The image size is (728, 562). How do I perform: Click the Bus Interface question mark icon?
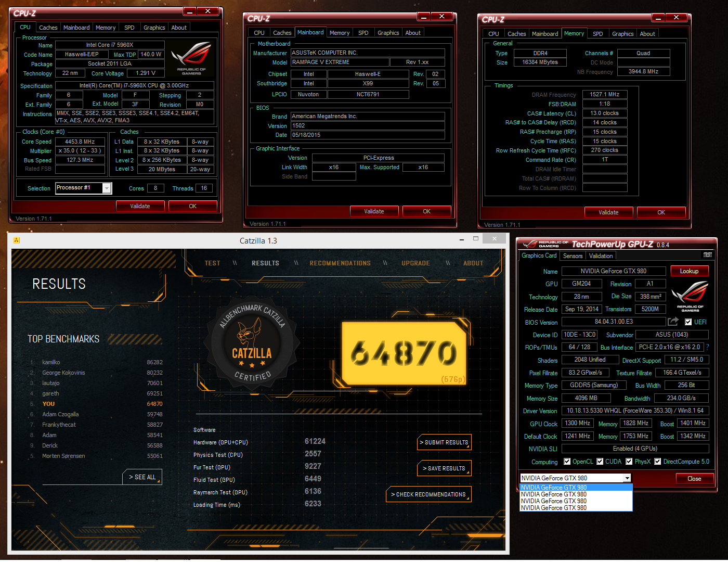click(x=707, y=347)
